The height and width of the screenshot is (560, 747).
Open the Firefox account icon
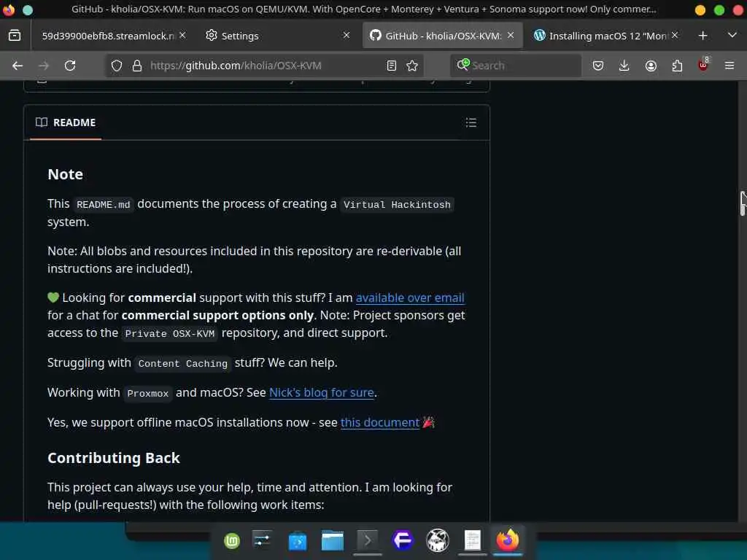tap(651, 66)
